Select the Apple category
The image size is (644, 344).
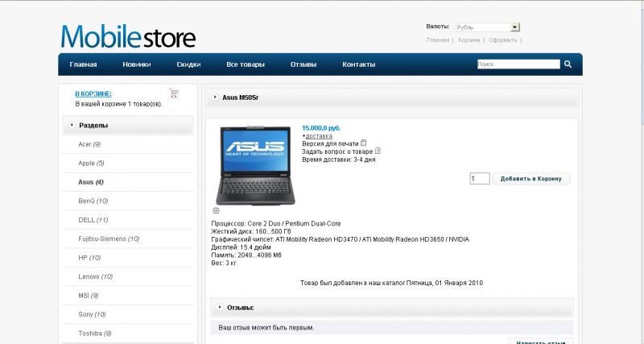click(91, 164)
